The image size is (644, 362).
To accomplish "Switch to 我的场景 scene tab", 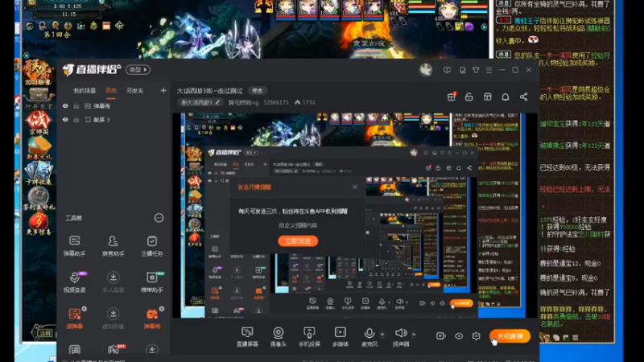I will click(85, 91).
